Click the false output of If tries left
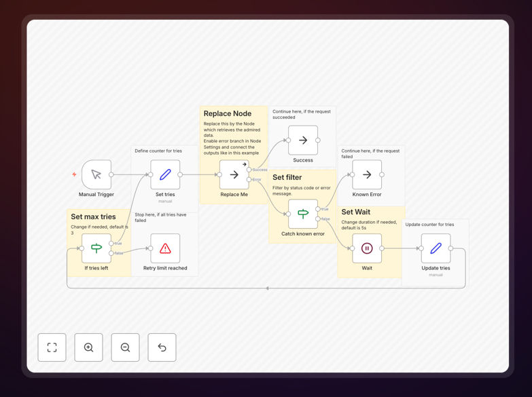 pyautogui.click(x=111, y=253)
